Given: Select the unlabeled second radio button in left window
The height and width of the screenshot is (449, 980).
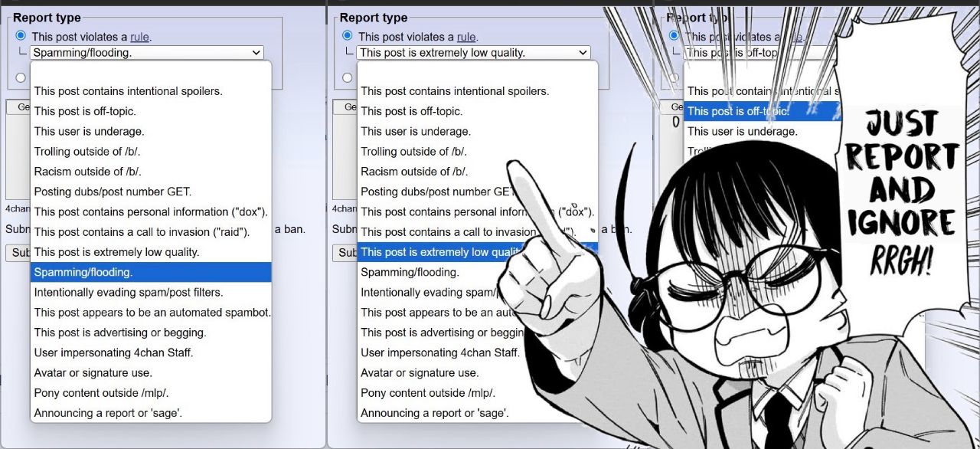Looking at the screenshot, I should pyautogui.click(x=21, y=77).
